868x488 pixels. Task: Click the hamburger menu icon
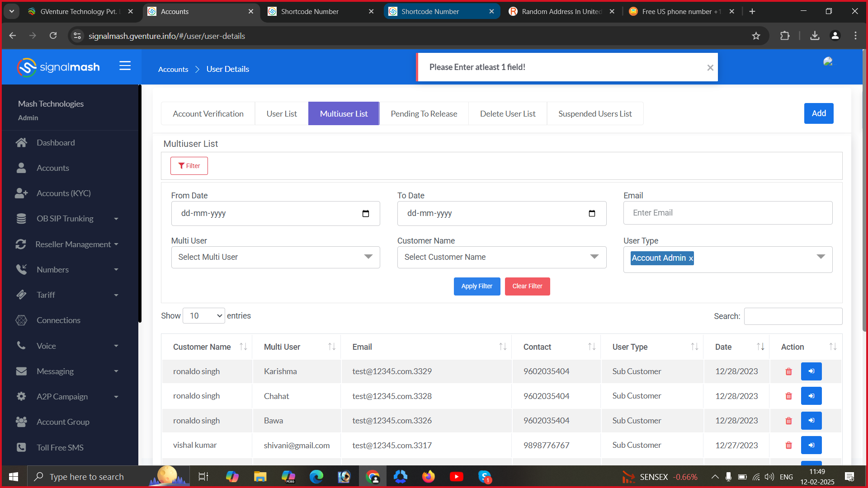[x=125, y=66]
